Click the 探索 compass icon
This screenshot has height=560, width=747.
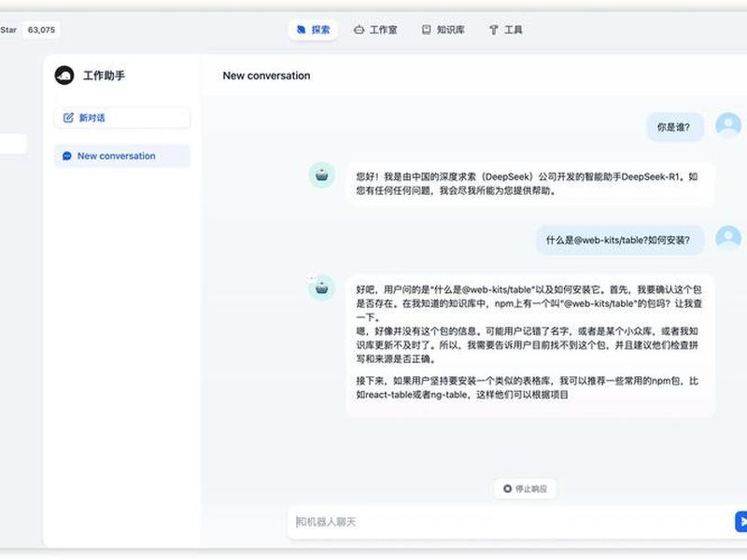coord(301,30)
